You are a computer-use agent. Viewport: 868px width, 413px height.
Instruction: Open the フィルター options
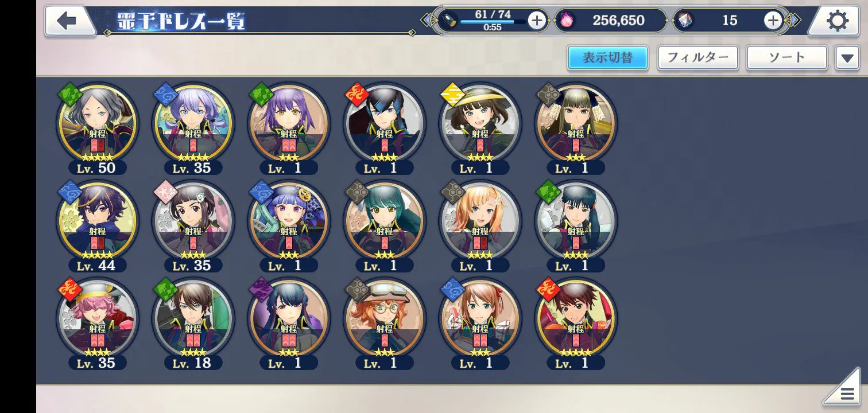tap(697, 58)
